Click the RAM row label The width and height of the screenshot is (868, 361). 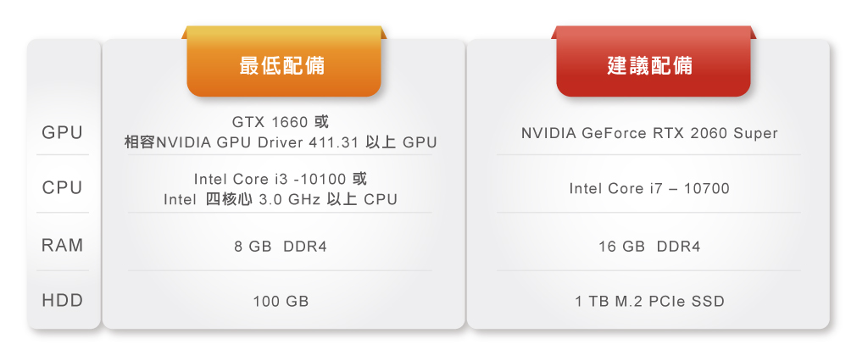click(63, 246)
